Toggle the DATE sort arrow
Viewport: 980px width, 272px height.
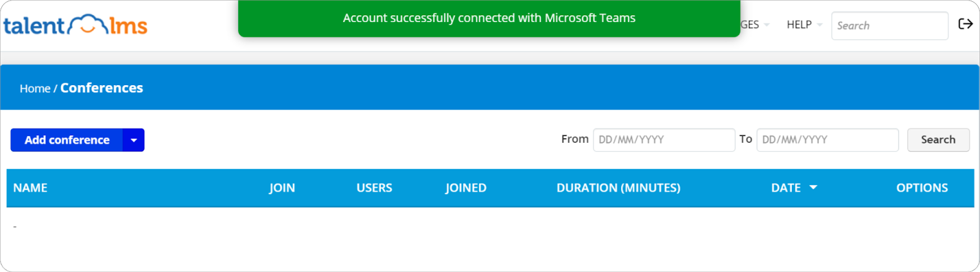813,187
